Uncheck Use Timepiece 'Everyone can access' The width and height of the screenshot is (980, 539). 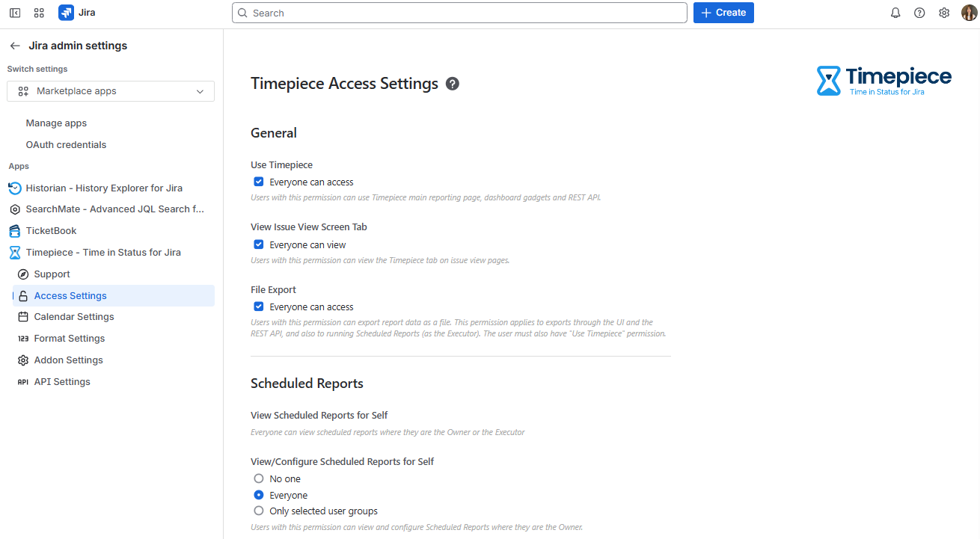pos(259,182)
